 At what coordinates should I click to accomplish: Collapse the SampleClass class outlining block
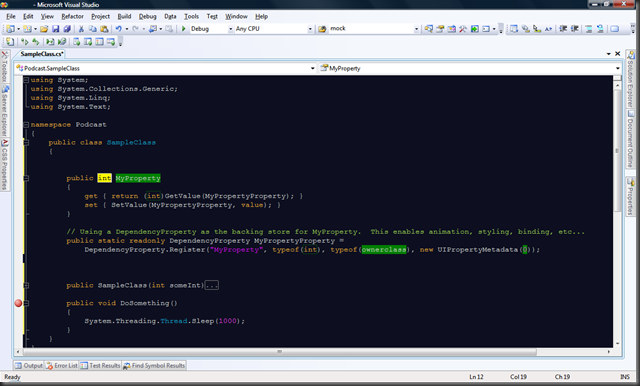[x=26, y=142]
